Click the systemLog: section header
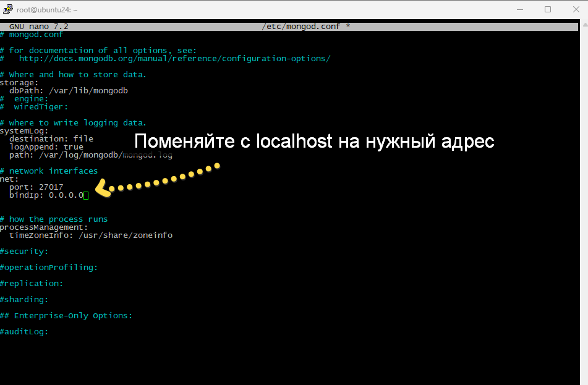The width and height of the screenshot is (588, 385). click(23, 130)
